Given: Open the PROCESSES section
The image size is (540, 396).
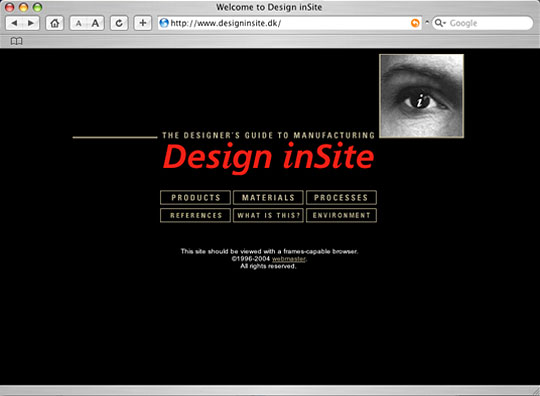Looking at the screenshot, I should [x=341, y=198].
